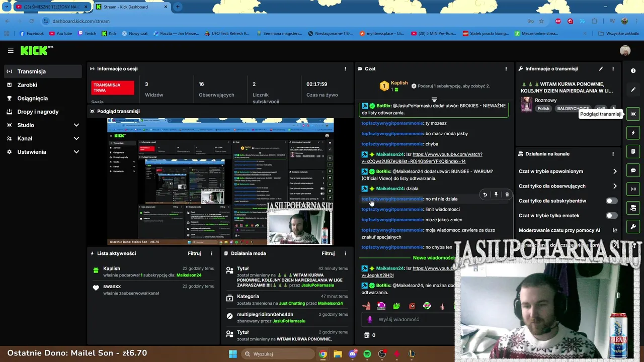The height and width of the screenshot is (362, 644).
Task: Click the Rozmowy category thumbnail image
Action: [x=526, y=104]
